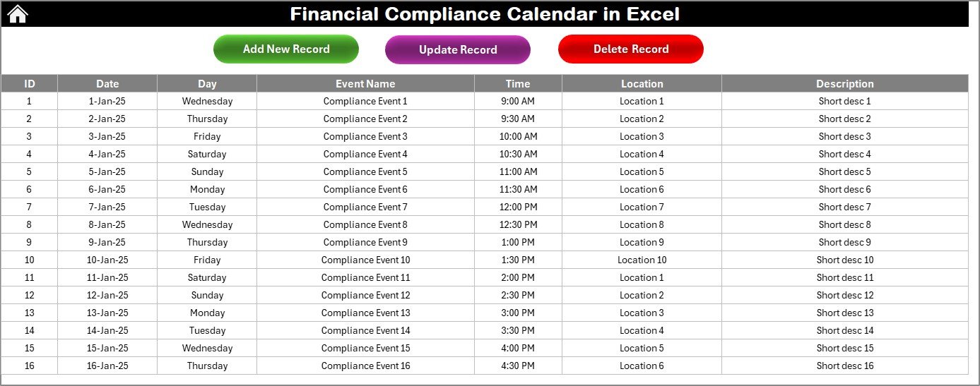Select the ID column header
The image size is (980, 386).
29,83
